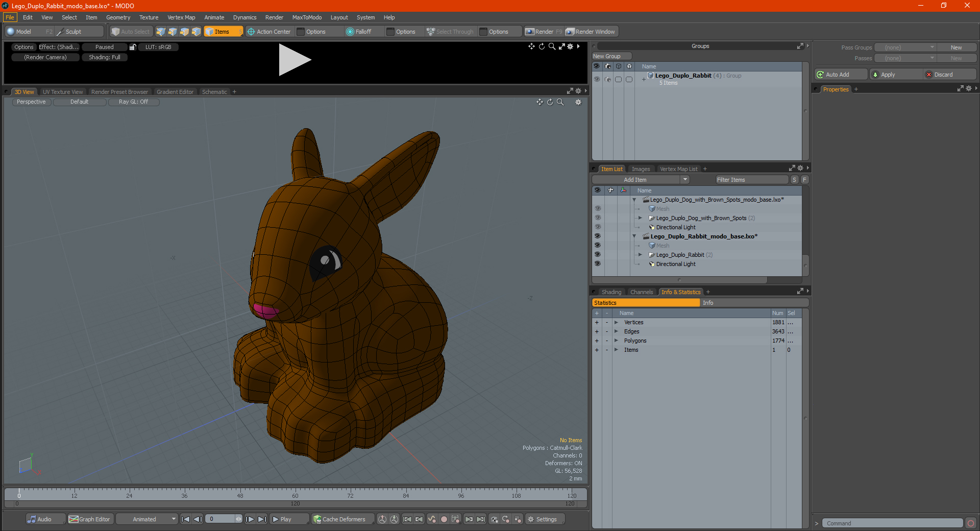
Task: Select Edges selection mode icon
Action: (x=173, y=32)
